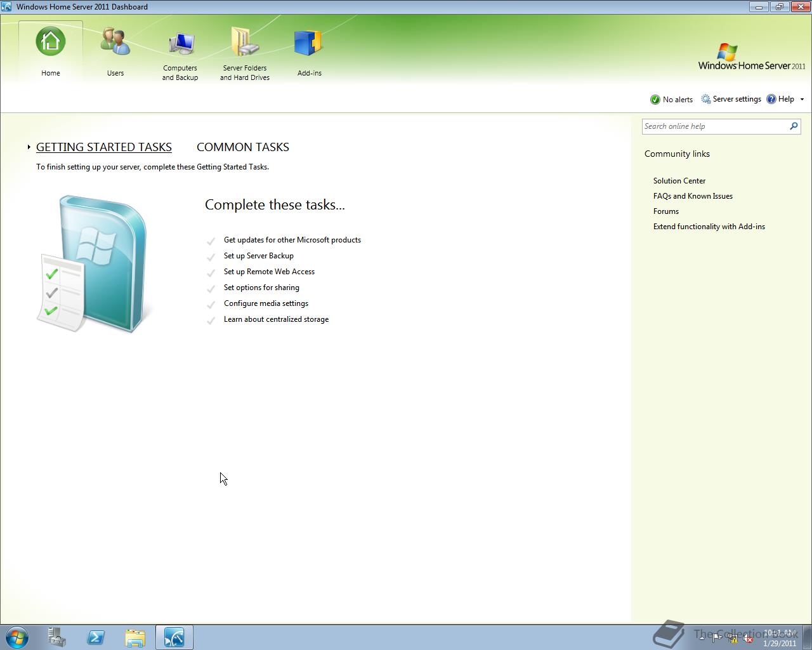Viewport: 812px width, 650px height.
Task: Click the Server settings label
Action: point(737,99)
